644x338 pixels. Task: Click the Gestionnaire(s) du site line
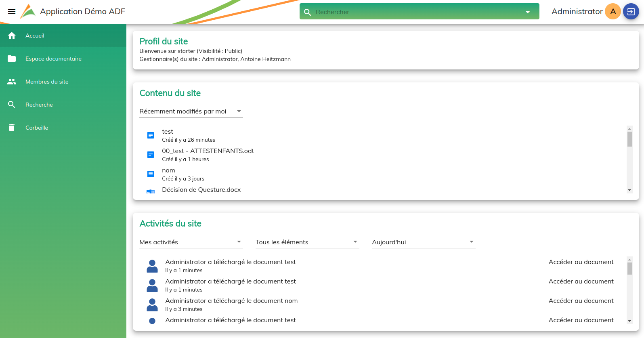pyautogui.click(x=215, y=59)
